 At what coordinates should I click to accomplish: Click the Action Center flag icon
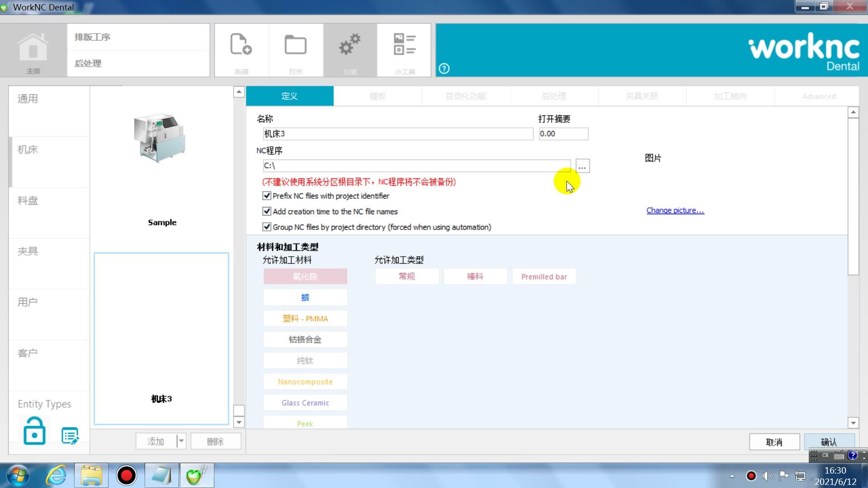coord(783,475)
